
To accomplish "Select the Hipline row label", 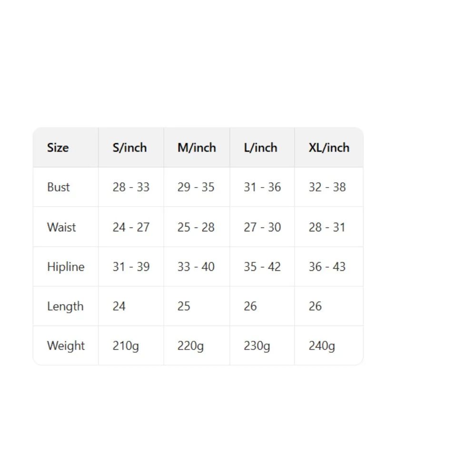I will point(66,267).
